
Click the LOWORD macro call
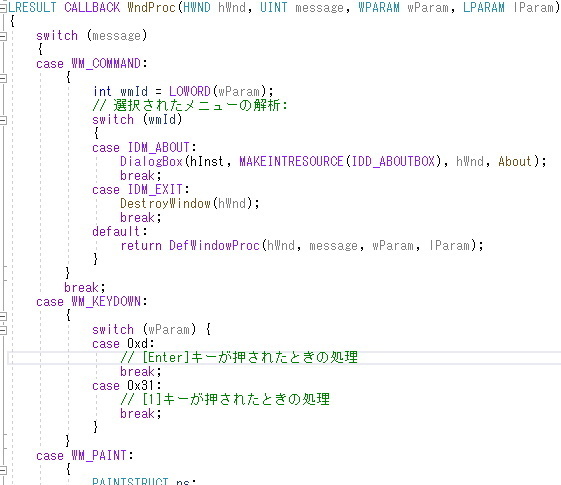click(190, 92)
